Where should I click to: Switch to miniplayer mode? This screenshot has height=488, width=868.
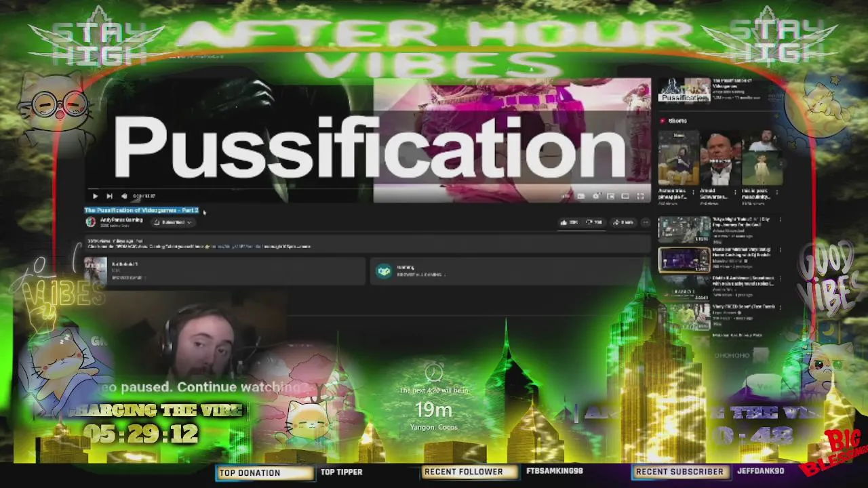(x=611, y=197)
